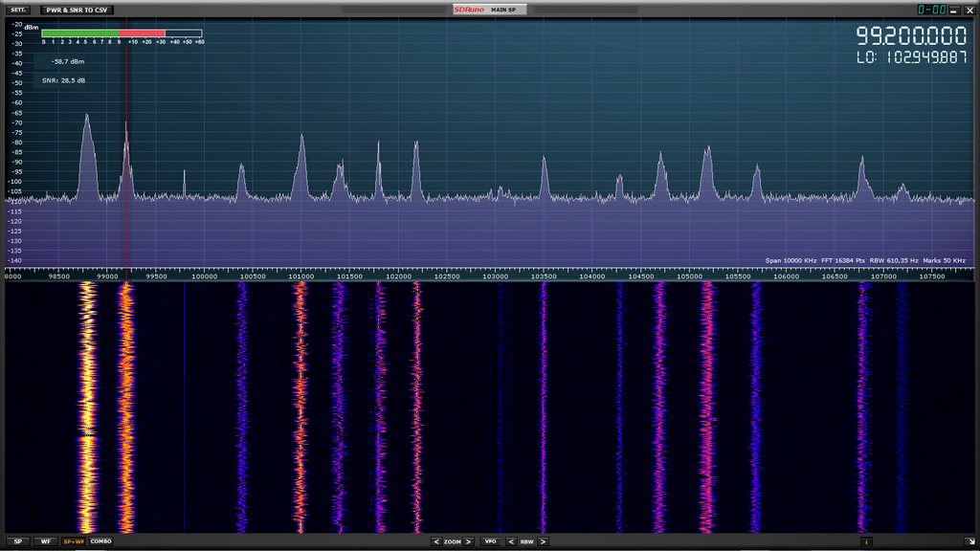Click the info 'i' icon at bottom

point(865,541)
